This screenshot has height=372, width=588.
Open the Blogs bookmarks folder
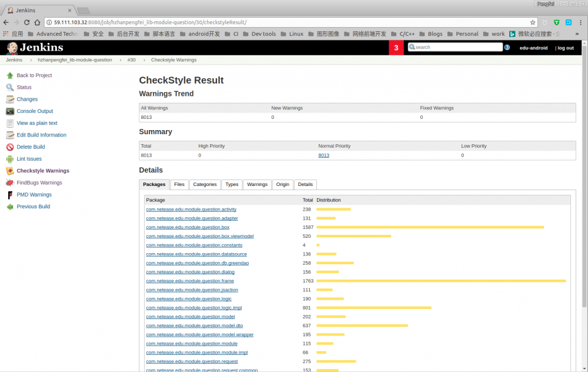pos(431,34)
